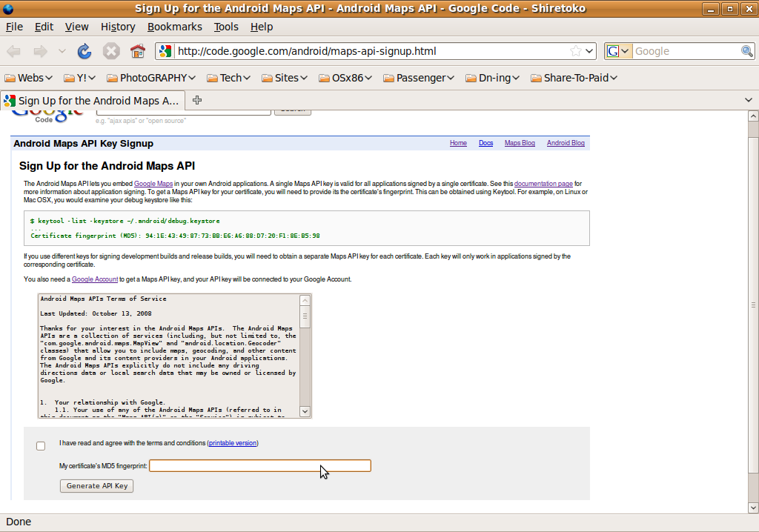Expand the Passenger bookmark folder
Viewport: 759px width, 532px height.
tap(419, 78)
